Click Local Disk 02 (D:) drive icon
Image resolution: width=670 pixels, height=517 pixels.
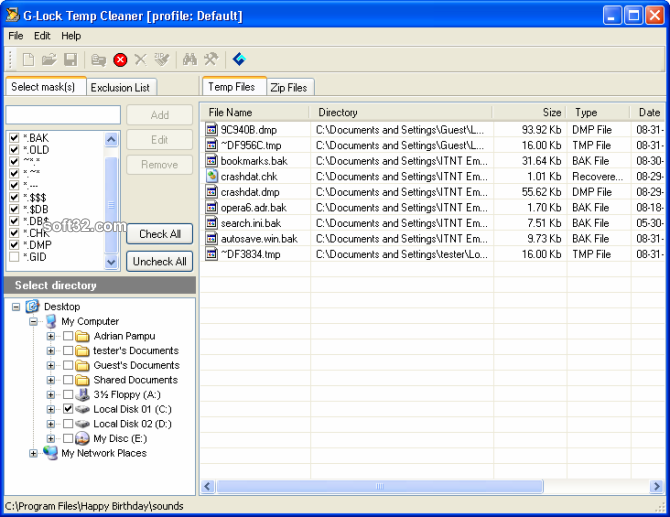pos(82,423)
